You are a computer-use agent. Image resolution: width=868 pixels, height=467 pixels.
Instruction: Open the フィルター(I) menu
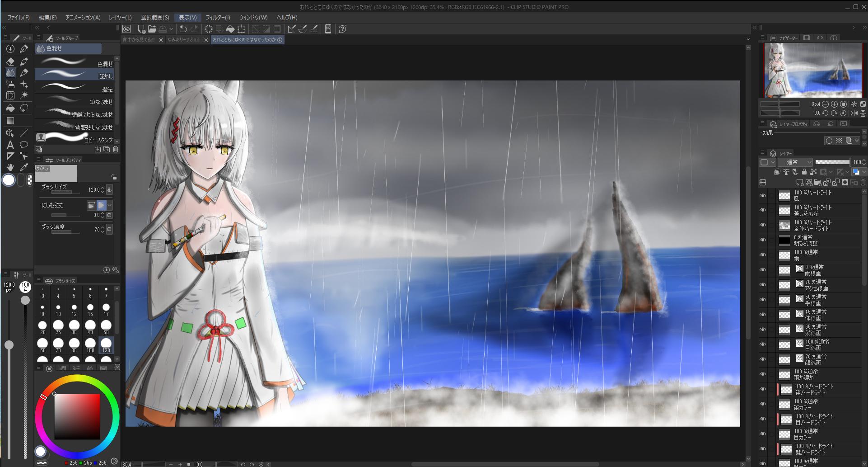(218, 17)
